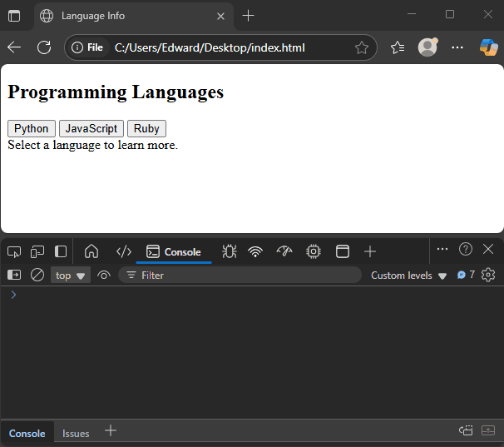504x447 pixels.
Task: Open the Application tool
Action: coord(343,251)
